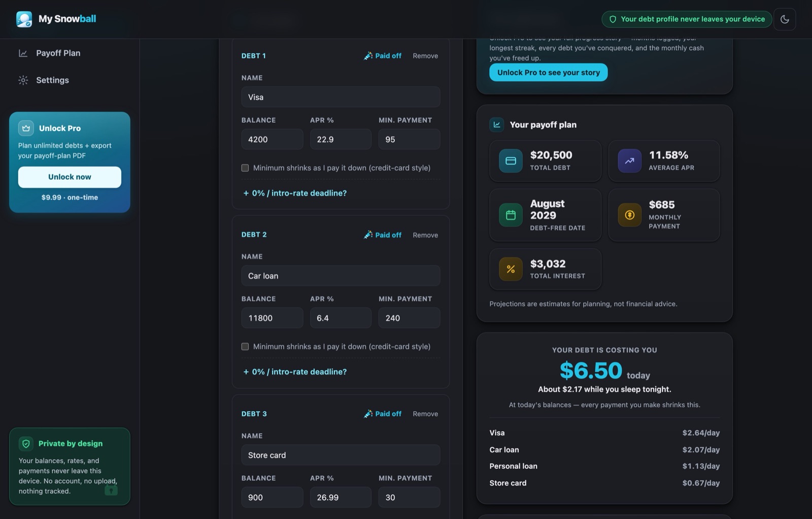The height and width of the screenshot is (519, 812).
Task: Click the My Snowball app title
Action: tap(67, 19)
